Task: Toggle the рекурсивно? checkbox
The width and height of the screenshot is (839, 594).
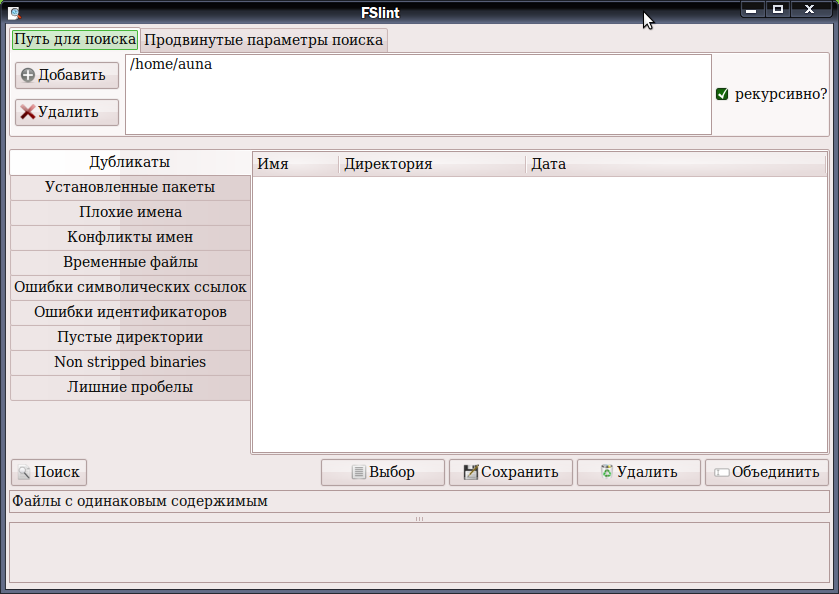Action: (x=722, y=94)
